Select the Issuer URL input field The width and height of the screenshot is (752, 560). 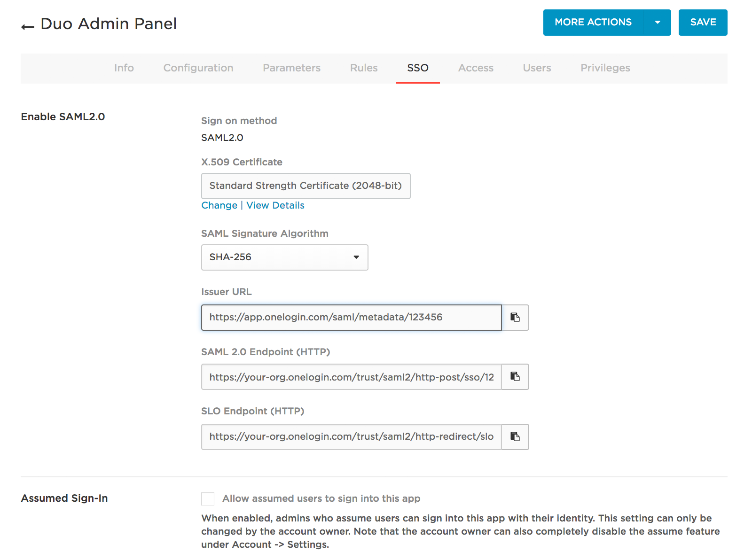[351, 318]
